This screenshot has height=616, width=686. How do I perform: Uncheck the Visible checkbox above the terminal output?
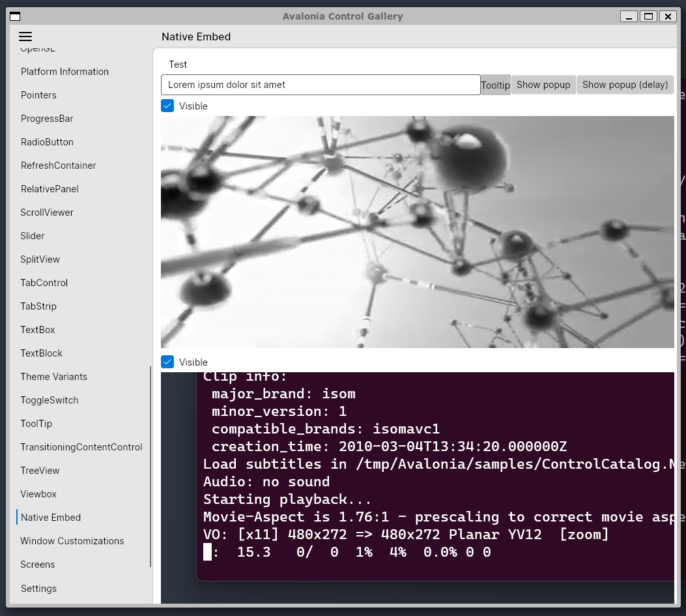pyautogui.click(x=168, y=362)
